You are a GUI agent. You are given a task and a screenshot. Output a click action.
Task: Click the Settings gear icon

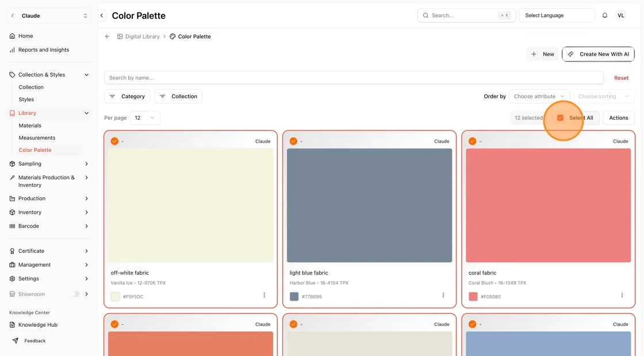(12, 278)
